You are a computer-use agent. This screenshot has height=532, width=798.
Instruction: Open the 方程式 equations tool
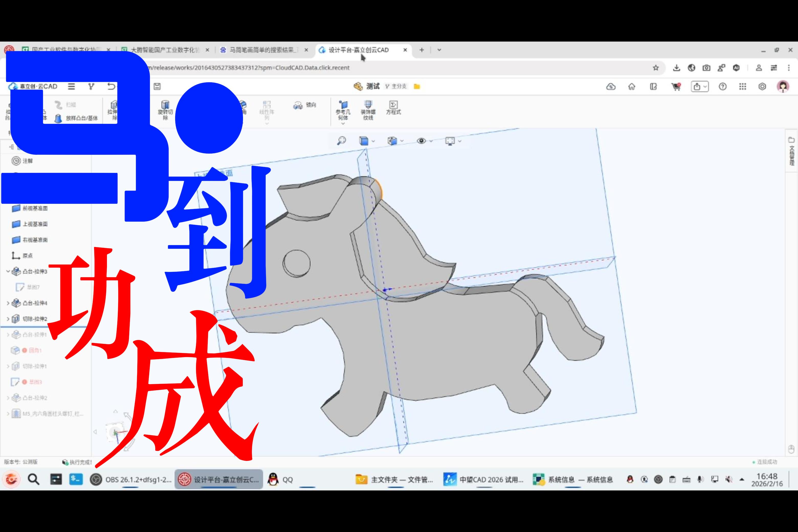[393, 108]
